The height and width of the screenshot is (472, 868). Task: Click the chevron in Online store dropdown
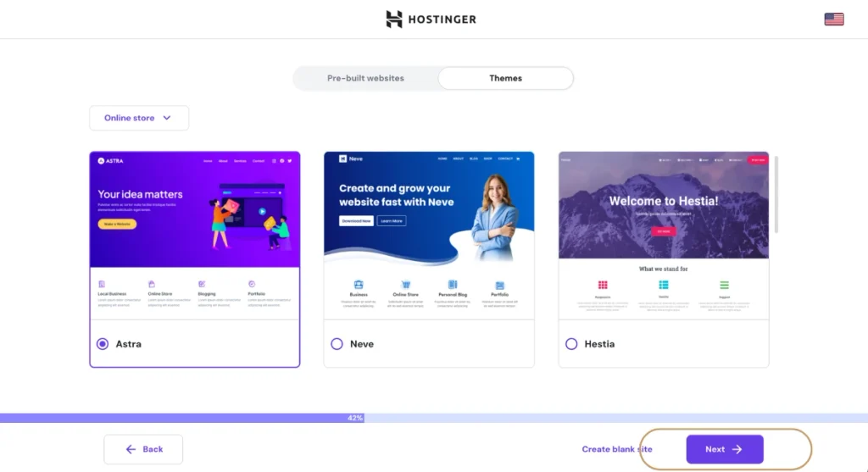pos(167,118)
